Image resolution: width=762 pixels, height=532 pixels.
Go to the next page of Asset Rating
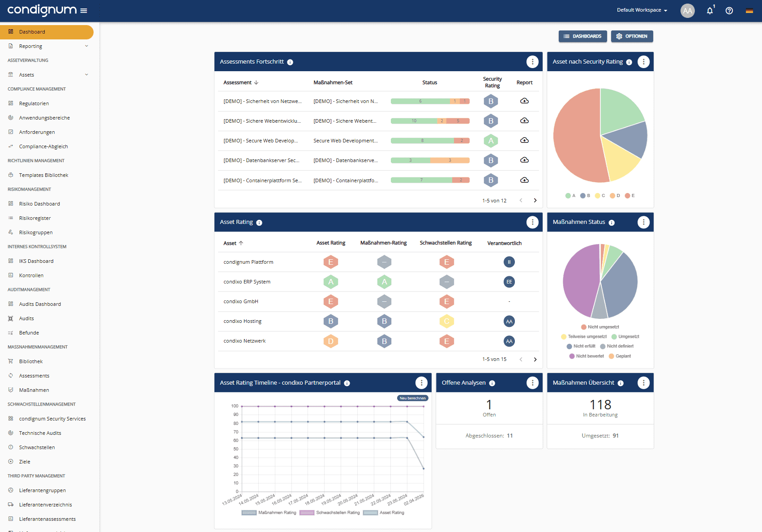point(535,359)
